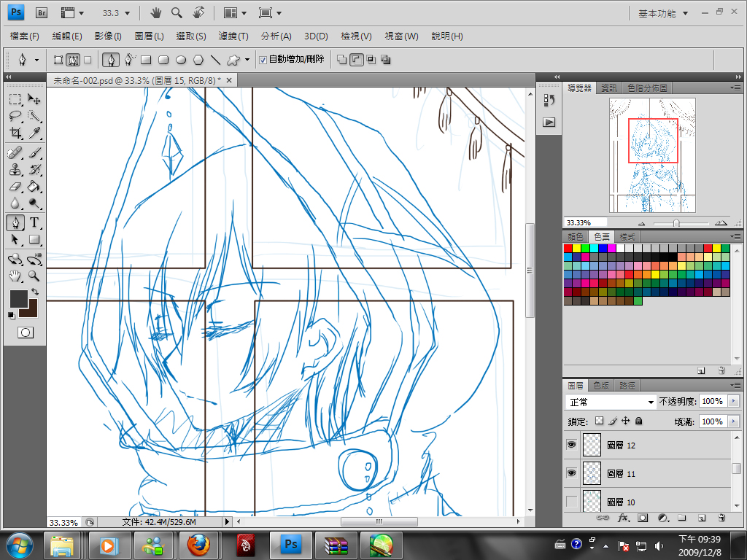Screen dimensions: 747x560
Task: Select the Hand tool in toolbox
Action: tap(15, 276)
